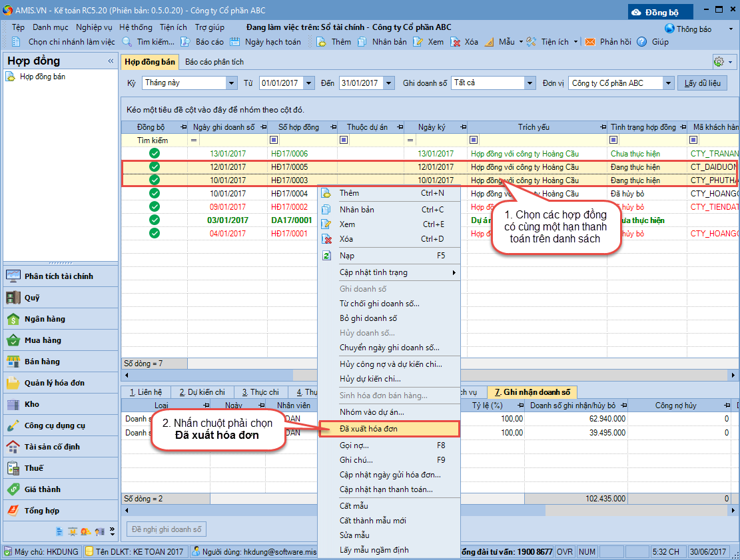Expand the Ghi doanh số dropdown
The height and width of the screenshot is (560, 740).
530,83
